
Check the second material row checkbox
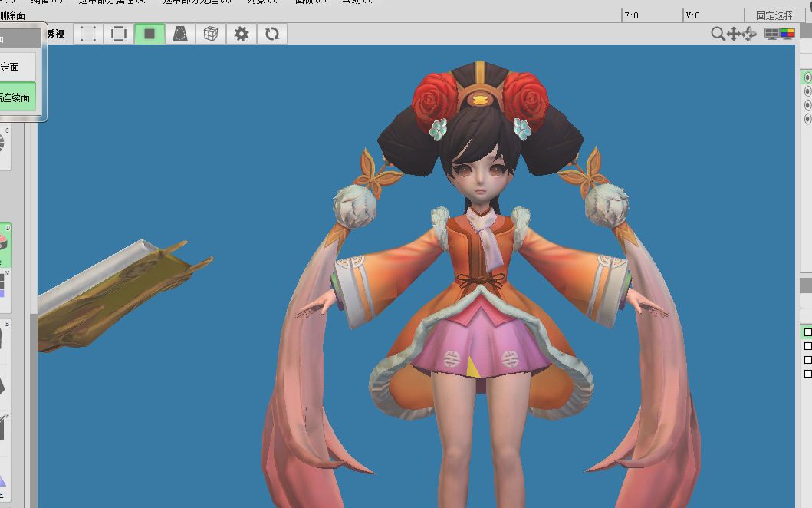pyautogui.click(x=808, y=346)
